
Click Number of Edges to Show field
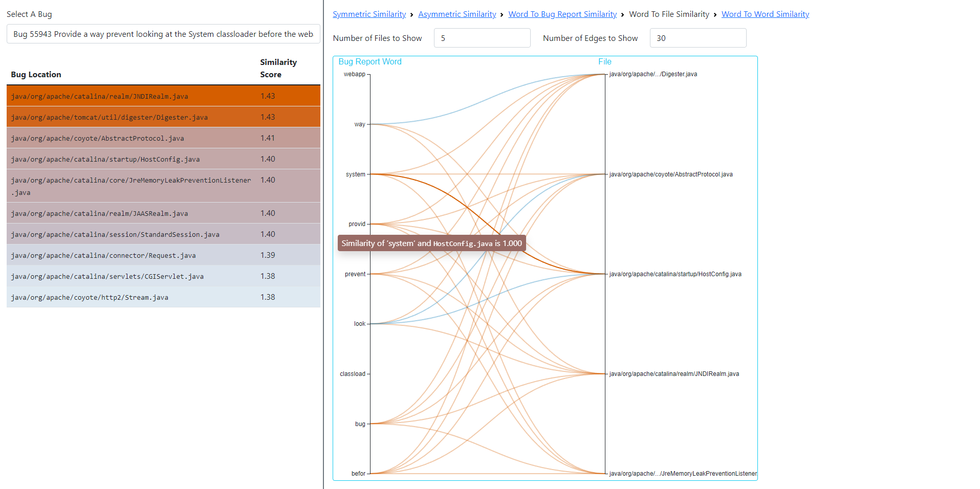click(x=698, y=38)
